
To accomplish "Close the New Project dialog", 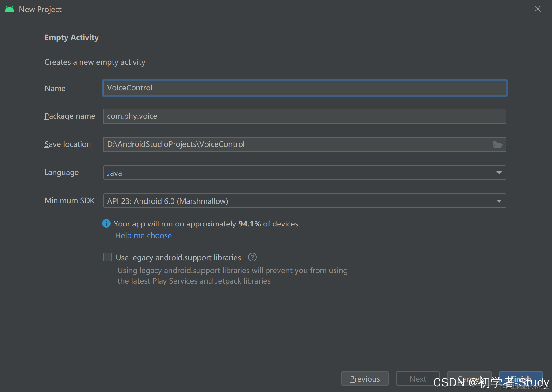I will (537, 9).
